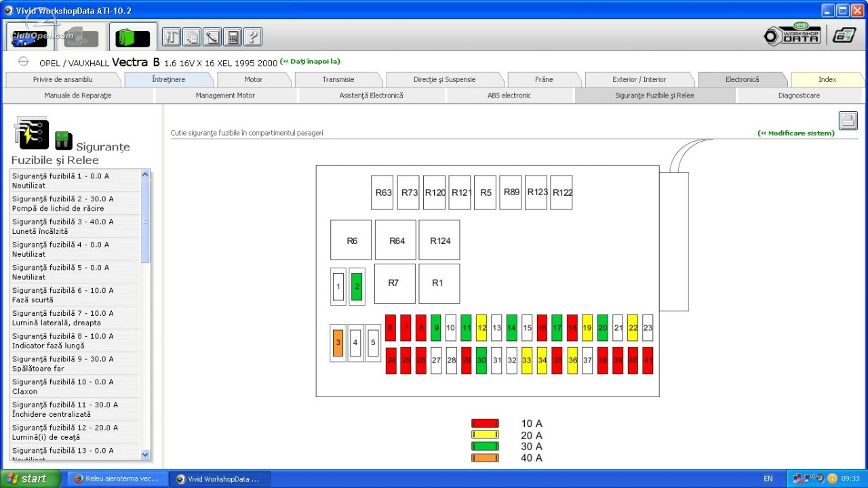Open the Transmisie tab

338,79
